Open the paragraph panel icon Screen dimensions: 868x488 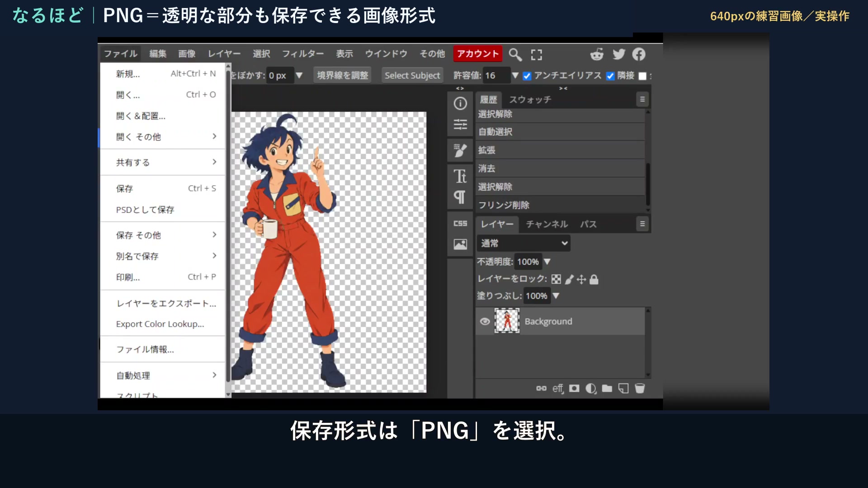460,197
